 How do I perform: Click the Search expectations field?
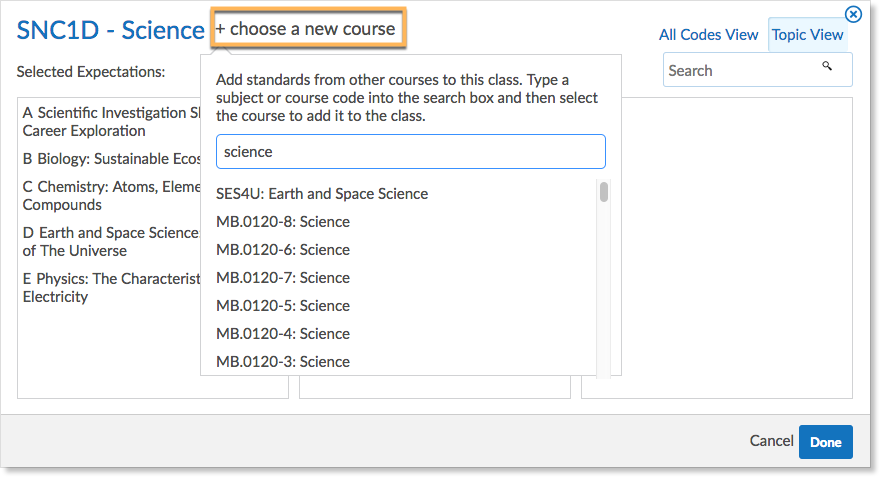(757, 70)
